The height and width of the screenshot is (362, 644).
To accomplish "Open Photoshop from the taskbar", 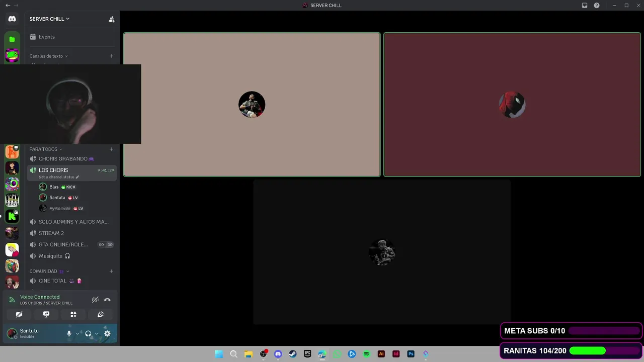I will 411,354.
